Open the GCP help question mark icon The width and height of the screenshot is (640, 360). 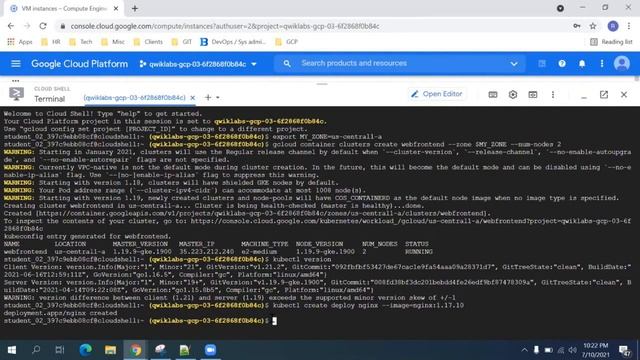(x=562, y=64)
